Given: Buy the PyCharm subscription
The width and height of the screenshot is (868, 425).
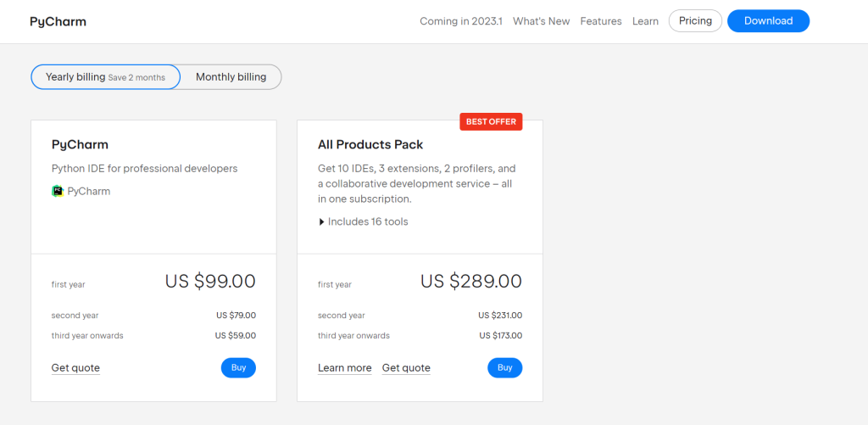Looking at the screenshot, I should click(x=238, y=367).
